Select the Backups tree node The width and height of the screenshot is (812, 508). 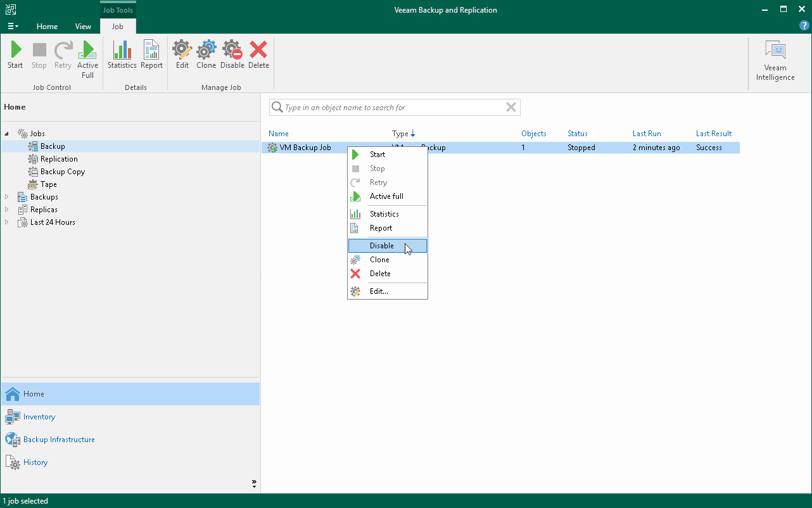[x=44, y=197]
